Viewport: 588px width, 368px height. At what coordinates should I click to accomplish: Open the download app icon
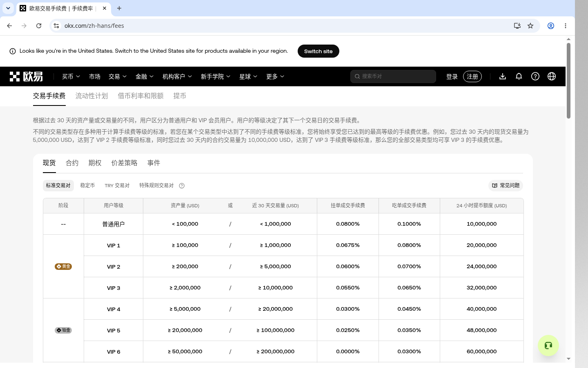(x=503, y=76)
